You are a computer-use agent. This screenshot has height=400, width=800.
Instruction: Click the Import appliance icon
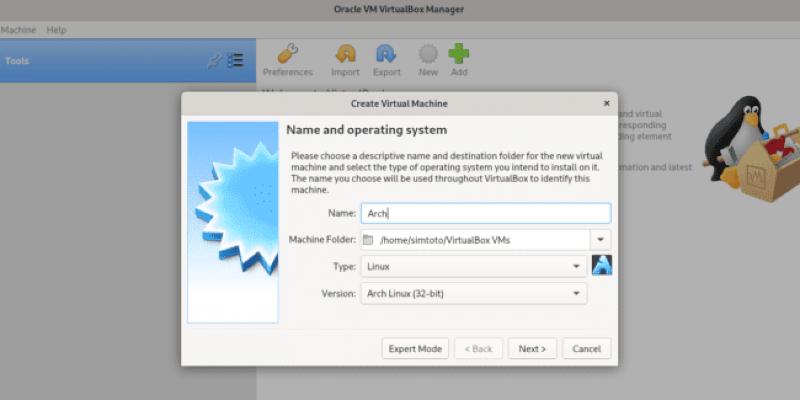tap(345, 54)
